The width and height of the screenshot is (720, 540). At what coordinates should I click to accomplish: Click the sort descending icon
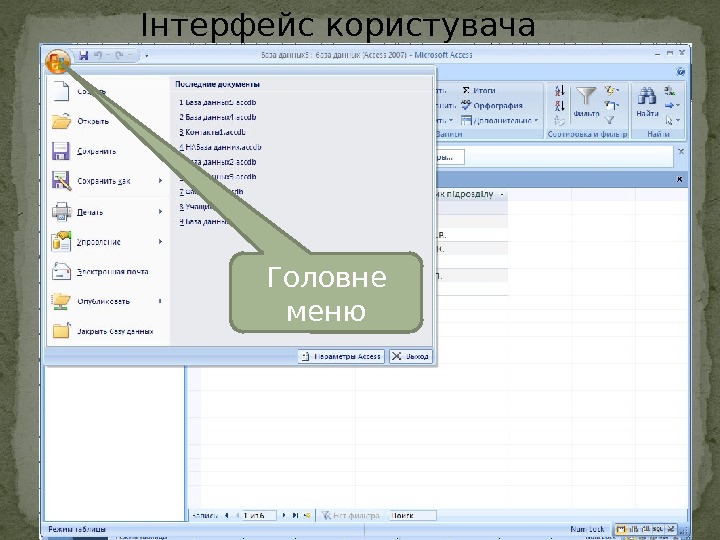pyautogui.click(x=559, y=106)
